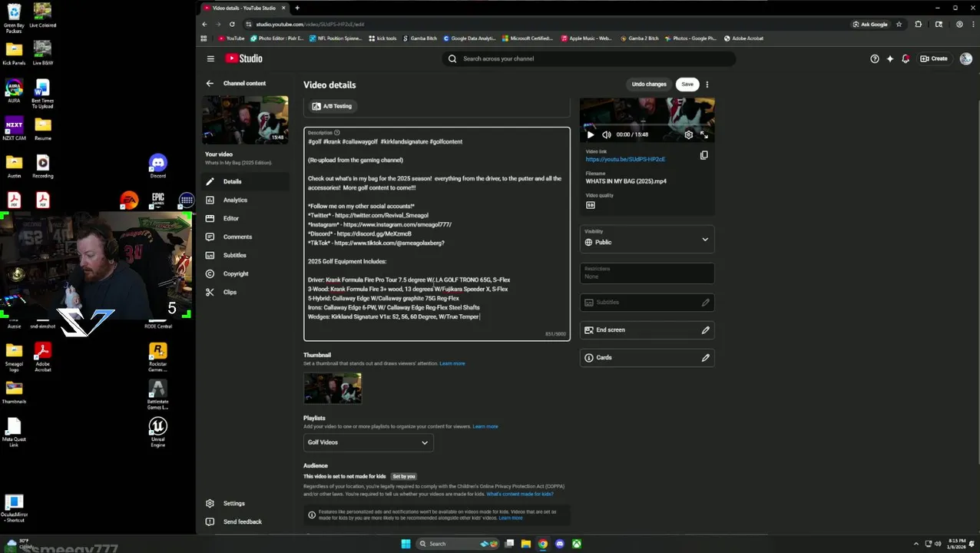Viewport: 980px width, 553px height.
Task: Click the Save button
Action: pos(687,84)
